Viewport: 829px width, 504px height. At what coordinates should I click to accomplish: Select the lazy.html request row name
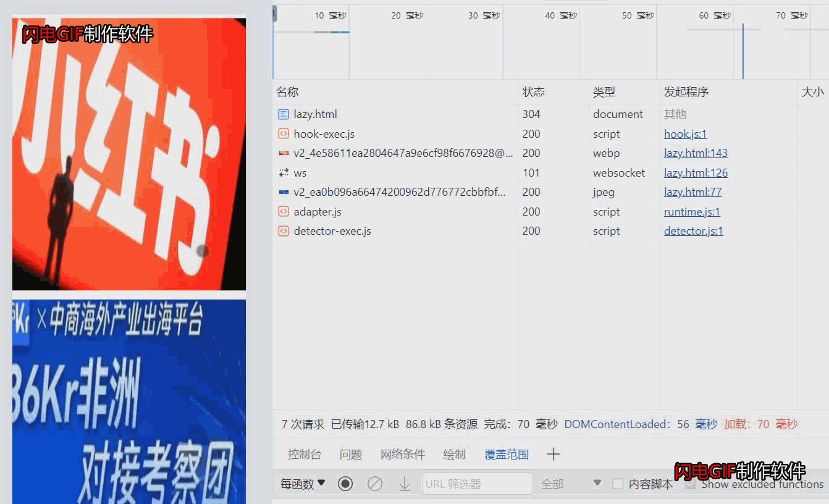click(315, 114)
